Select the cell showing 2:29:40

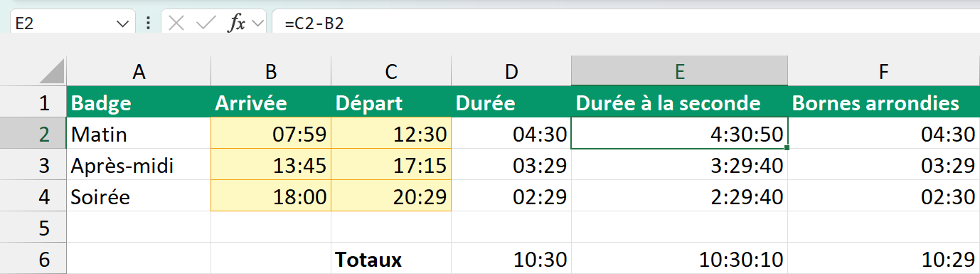(x=680, y=196)
